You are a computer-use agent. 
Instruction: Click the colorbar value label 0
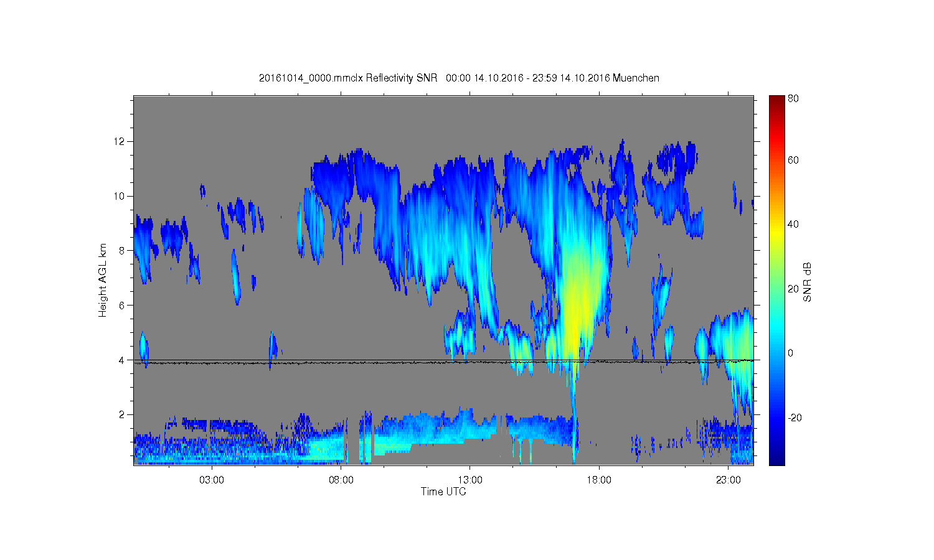[x=790, y=353]
